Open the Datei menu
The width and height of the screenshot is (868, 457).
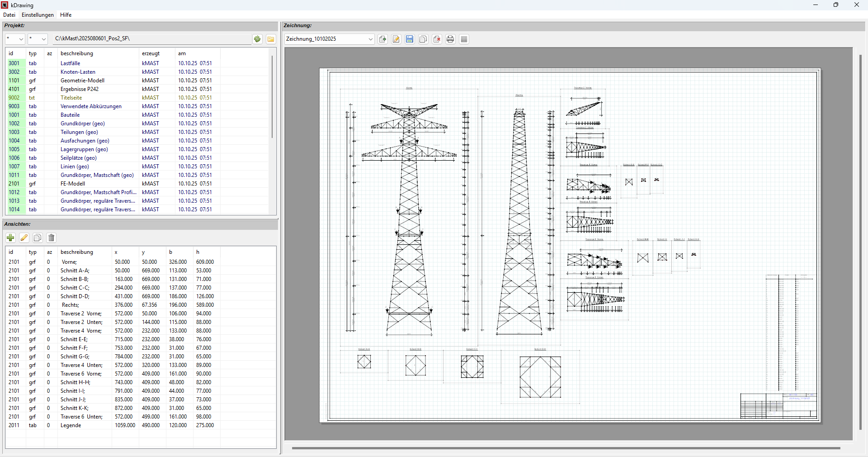point(9,15)
